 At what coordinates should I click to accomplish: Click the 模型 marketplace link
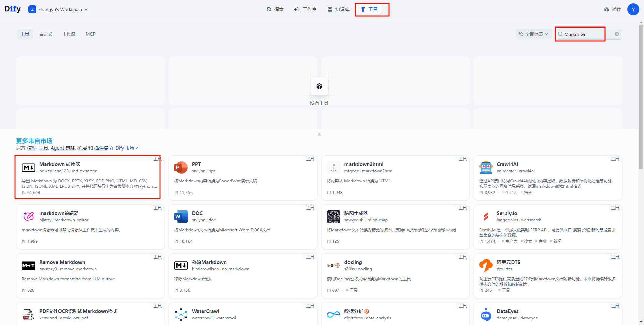pyautogui.click(x=32, y=148)
